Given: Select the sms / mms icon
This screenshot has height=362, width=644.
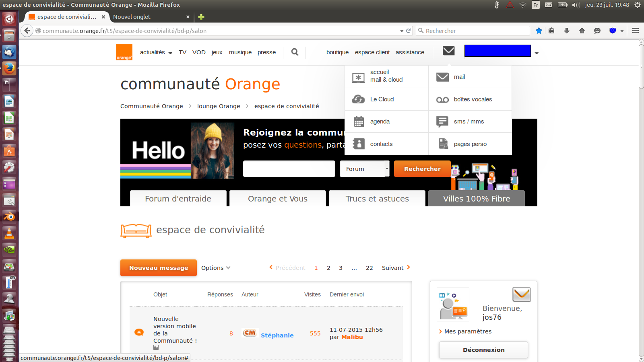Looking at the screenshot, I should [442, 121].
